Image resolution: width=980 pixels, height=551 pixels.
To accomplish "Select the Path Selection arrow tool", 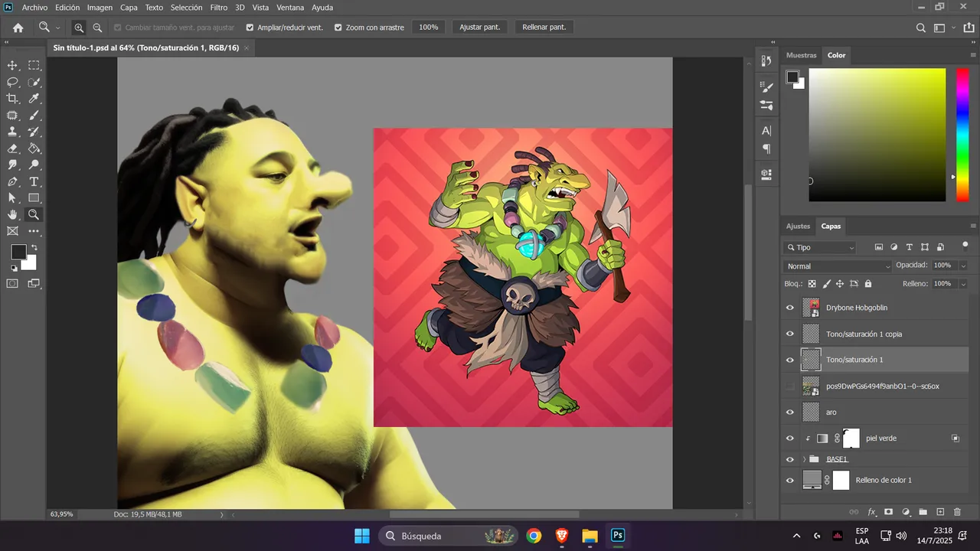I will coord(12,198).
